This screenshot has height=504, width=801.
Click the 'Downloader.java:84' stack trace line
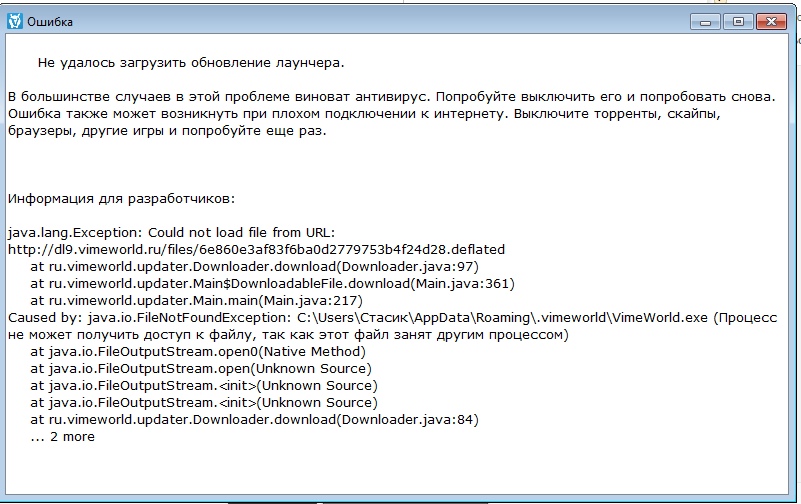click(254, 419)
